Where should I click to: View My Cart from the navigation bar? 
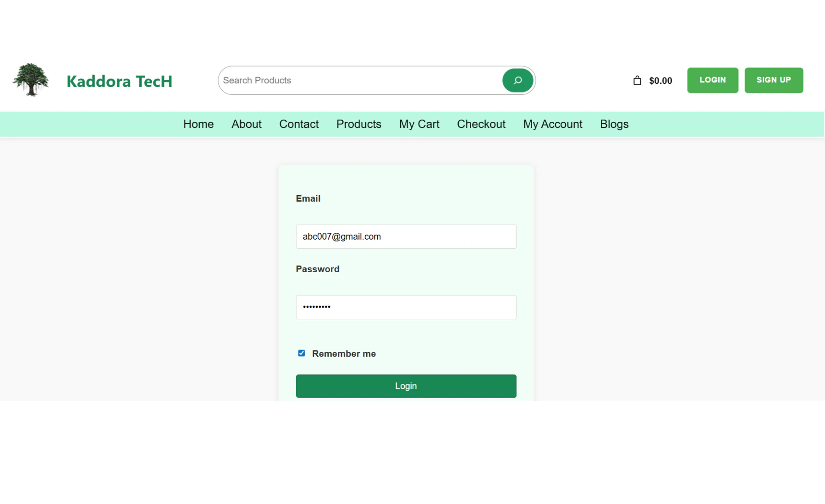pyautogui.click(x=419, y=124)
